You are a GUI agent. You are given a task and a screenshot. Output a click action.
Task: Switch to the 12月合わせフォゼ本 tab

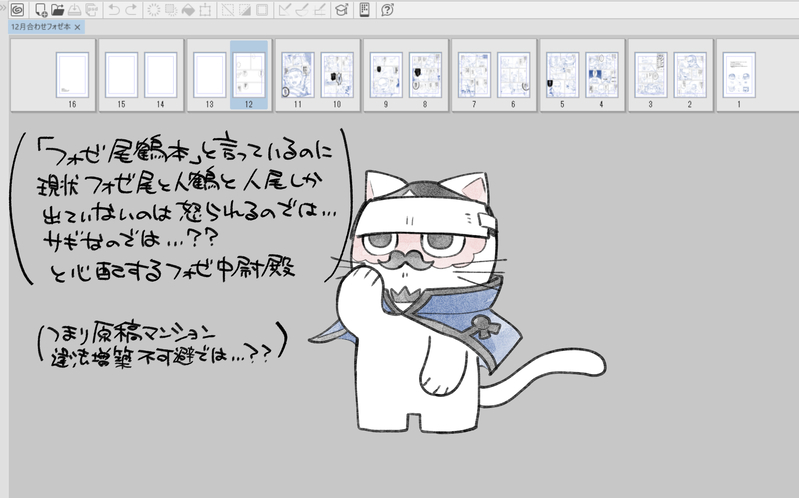coord(41,27)
